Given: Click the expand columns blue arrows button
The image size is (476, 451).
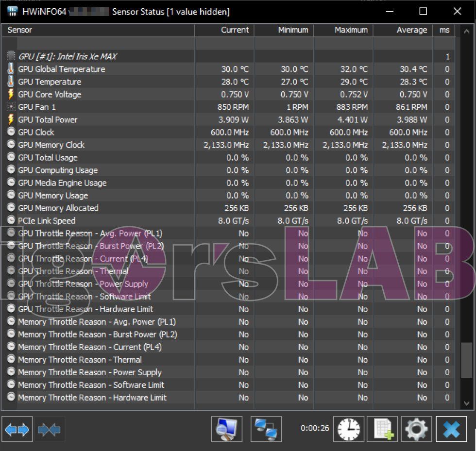Looking at the screenshot, I should [x=17, y=430].
